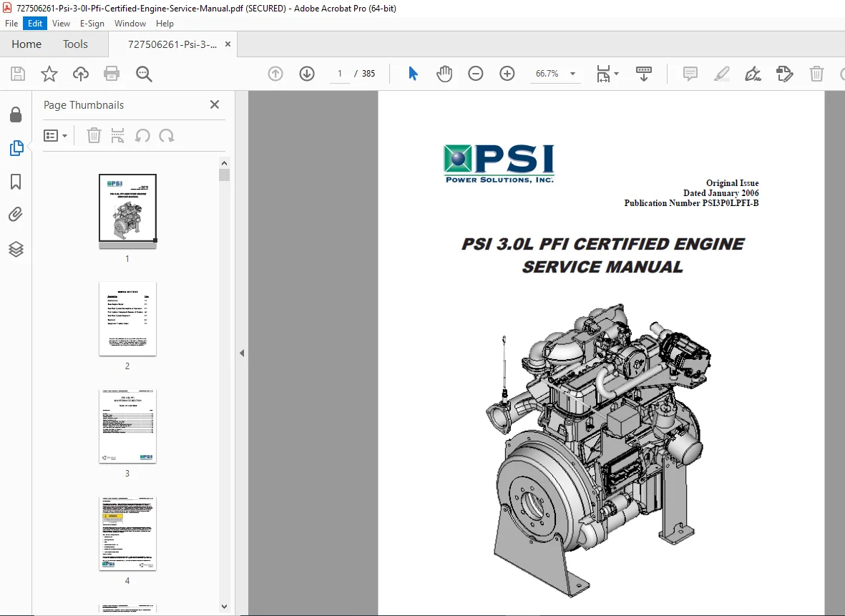Open thumbnails options dropdown menu
This screenshot has height=616, width=845.
pos(56,135)
